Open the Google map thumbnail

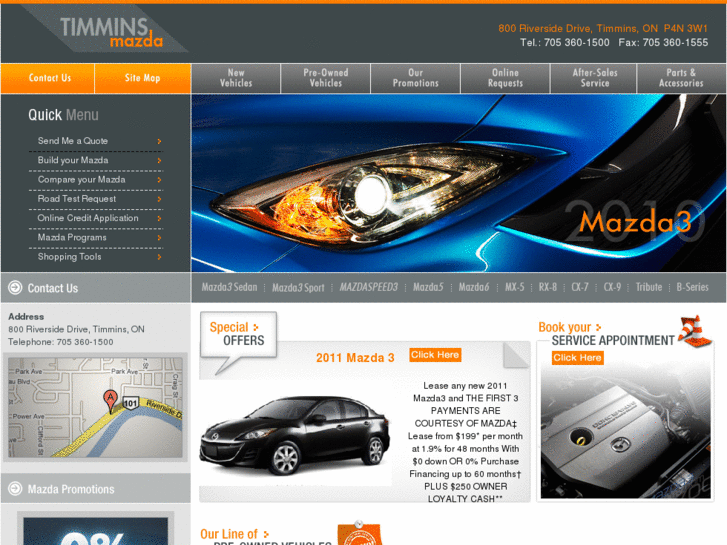[x=96, y=407]
